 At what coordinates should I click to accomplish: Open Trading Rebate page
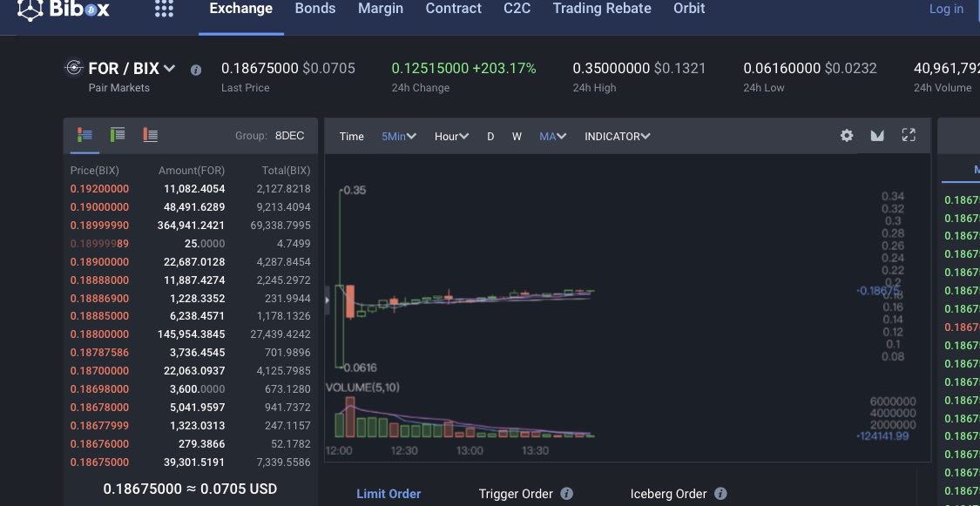point(602,9)
